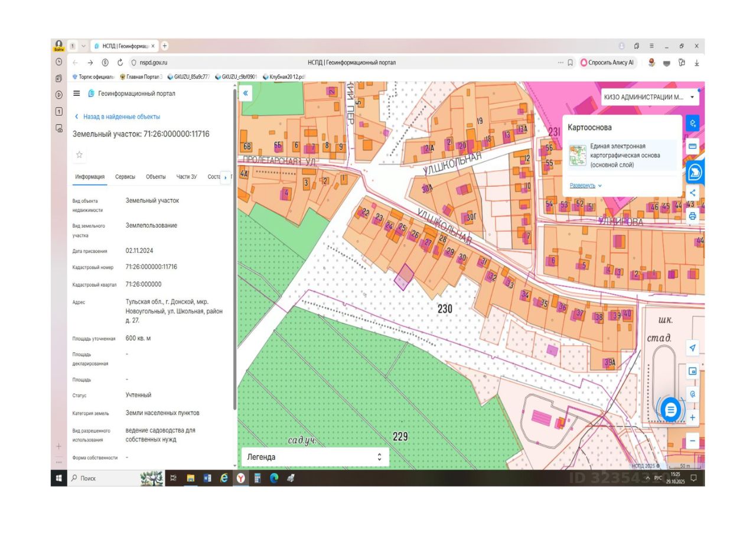Click the print map icon

(693, 216)
